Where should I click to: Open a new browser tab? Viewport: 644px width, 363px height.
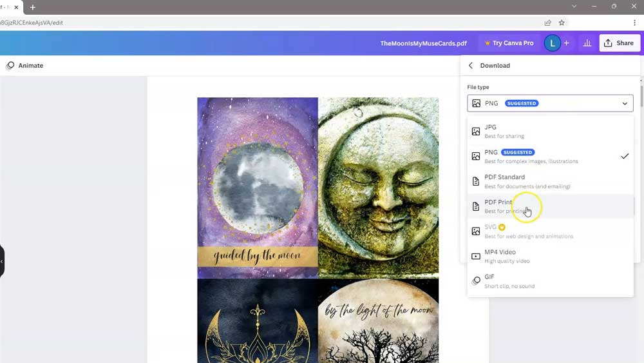33,7
